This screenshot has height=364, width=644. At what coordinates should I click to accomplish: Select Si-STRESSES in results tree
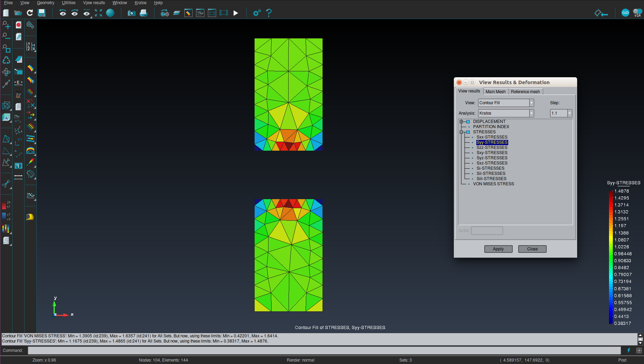(x=491, y=168)
